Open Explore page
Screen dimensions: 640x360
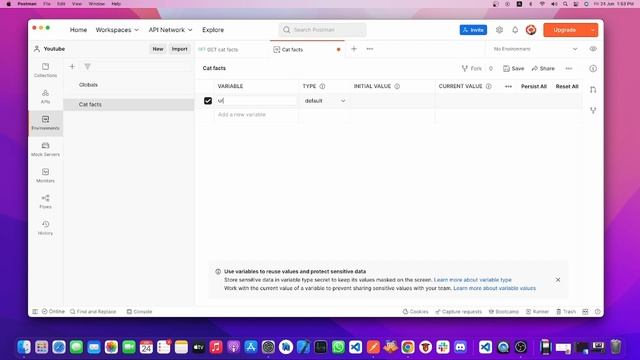(213, 30)
